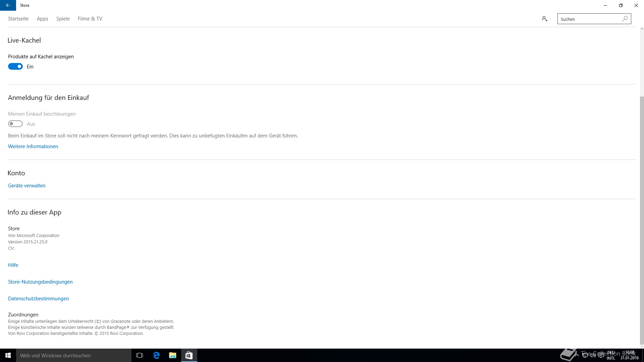Screen dimensions: 644x362
Task: Open the Filme & TV tab
Action: (x=90, y=19)
